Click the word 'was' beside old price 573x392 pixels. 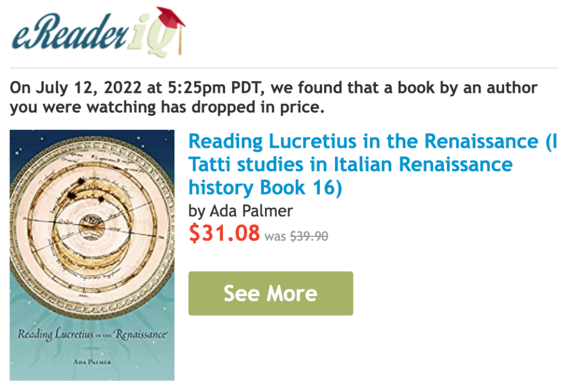point(275,237)
